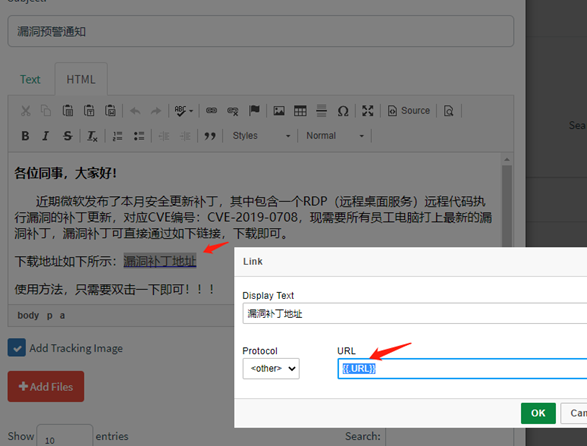Click OK in Link dialog

point(538,413)
